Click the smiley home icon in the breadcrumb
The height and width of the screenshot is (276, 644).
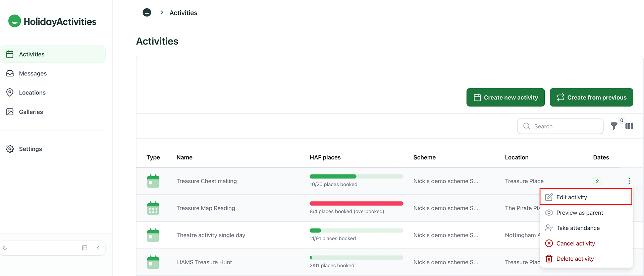(x=147, y=12)
